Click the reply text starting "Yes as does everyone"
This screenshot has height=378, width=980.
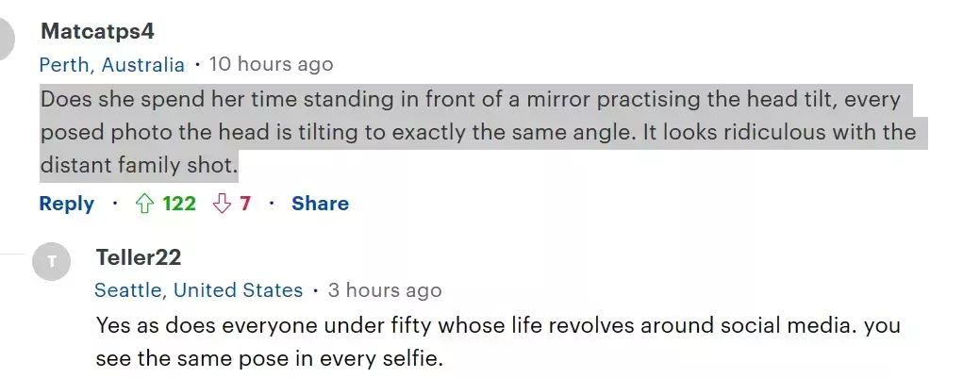pyautogui.click(x=377, y=325)
